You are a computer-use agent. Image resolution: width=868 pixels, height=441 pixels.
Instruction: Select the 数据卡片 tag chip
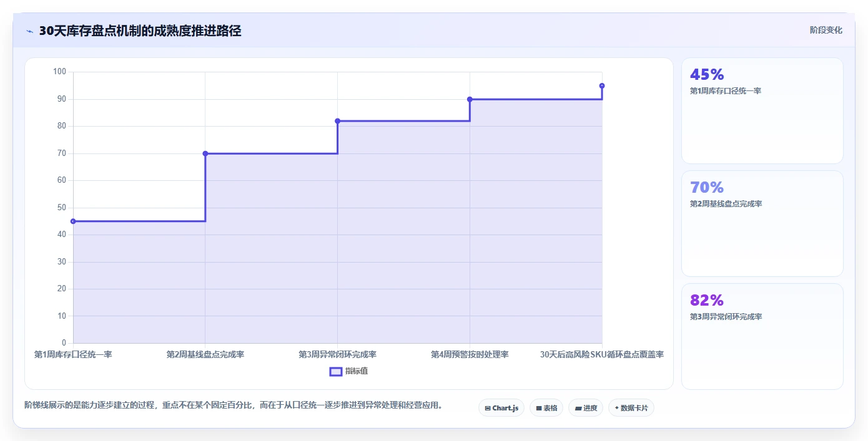631,408
